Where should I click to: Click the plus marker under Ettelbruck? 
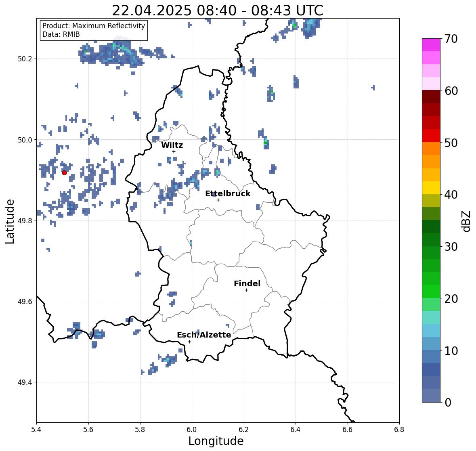point(218,200)
